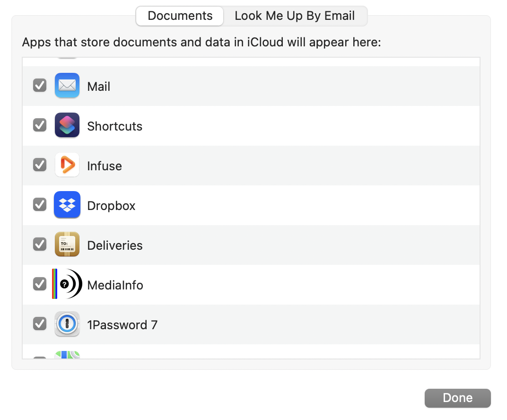
Task: Select the Dropbox row label
Action: (111, 206)
